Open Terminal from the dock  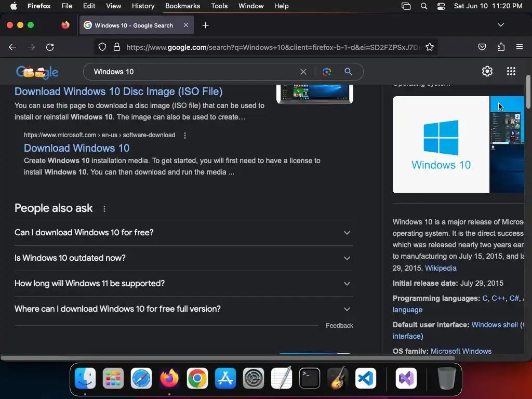click(x=310, y=378)
